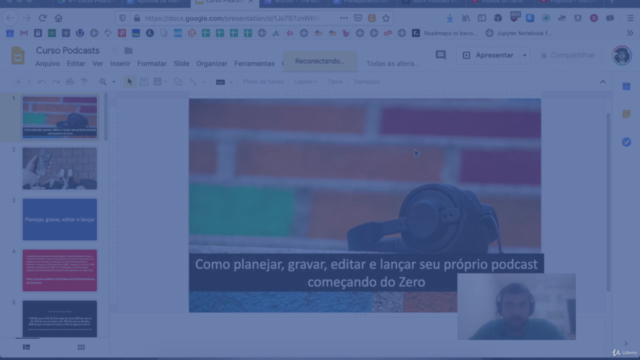Click the Compartilhar button
Screen dimensions: 640x360
[x=569, y=55]
